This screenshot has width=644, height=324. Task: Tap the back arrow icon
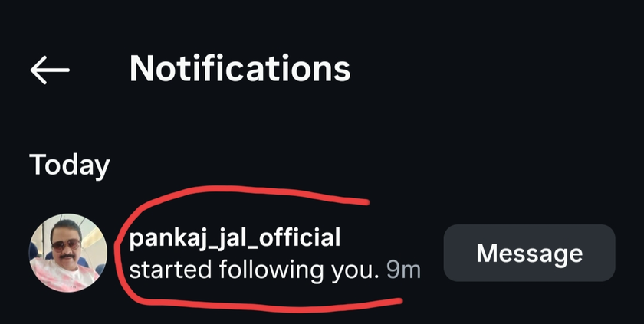coord(50,70)
